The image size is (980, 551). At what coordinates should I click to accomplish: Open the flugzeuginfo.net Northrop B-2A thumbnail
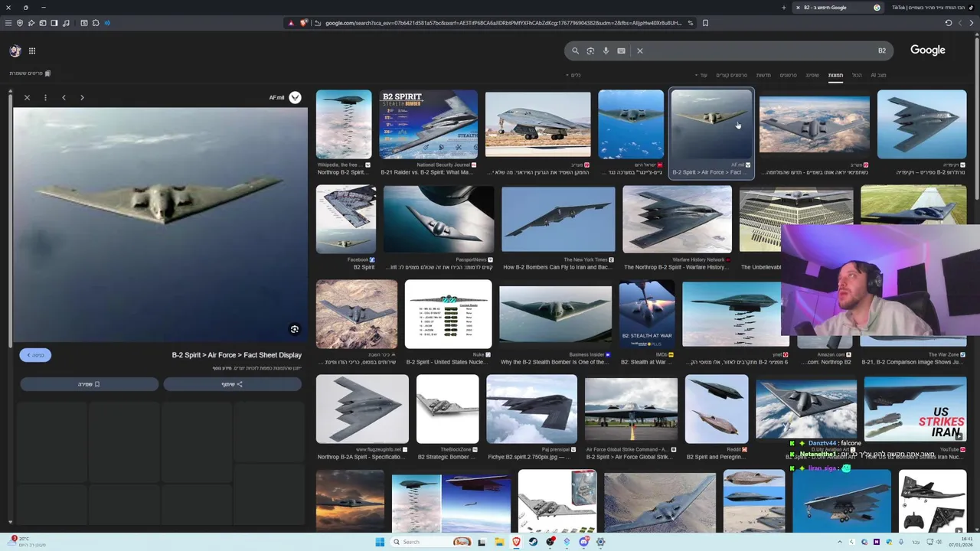[x=362, y=409]
